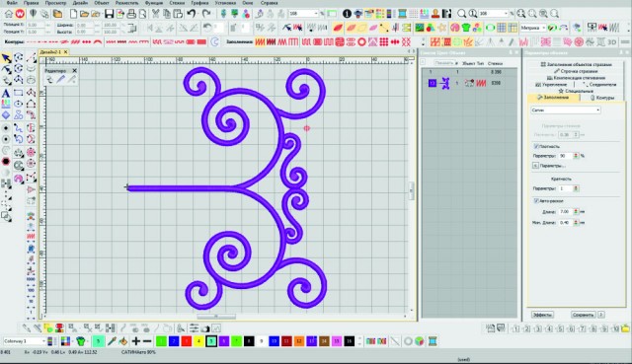Screen dimensions: 632x364
Task: Click the purple motif thumbnail in object list
Action: [x=444, y=83]
